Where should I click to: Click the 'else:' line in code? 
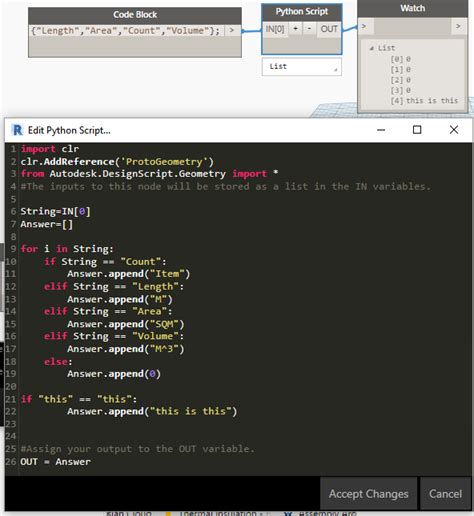coord(58,362)
